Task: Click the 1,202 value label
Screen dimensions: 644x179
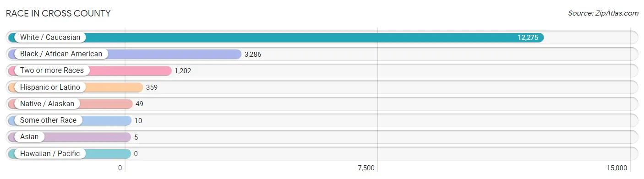Action: [x=182, y=71]
